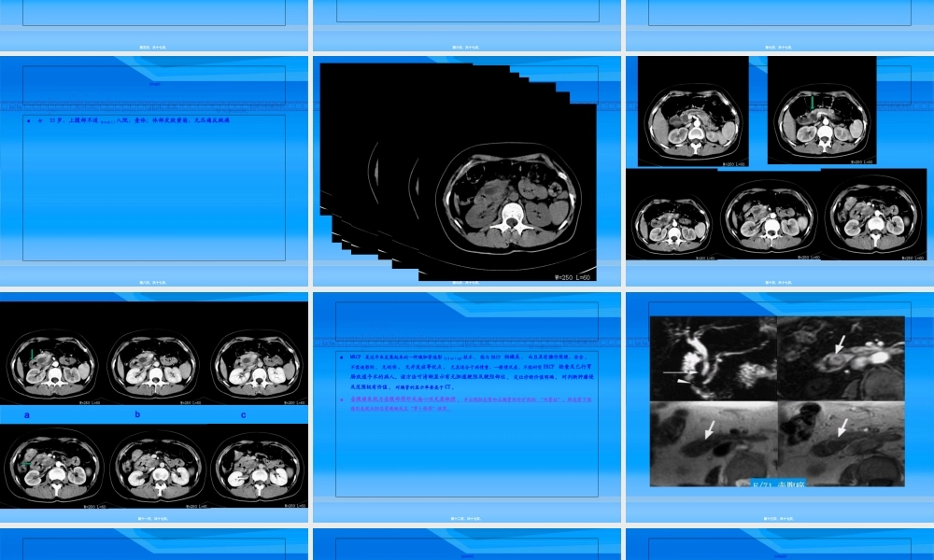The height and width of the screenshot is (560, 934).
Task: Click the CT image labeled a
Action: 50,360
